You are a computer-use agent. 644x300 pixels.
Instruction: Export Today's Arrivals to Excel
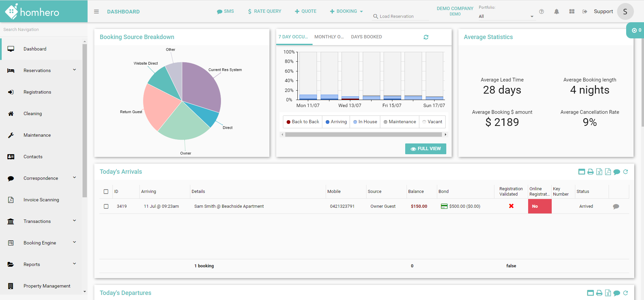tap(599, 172)
